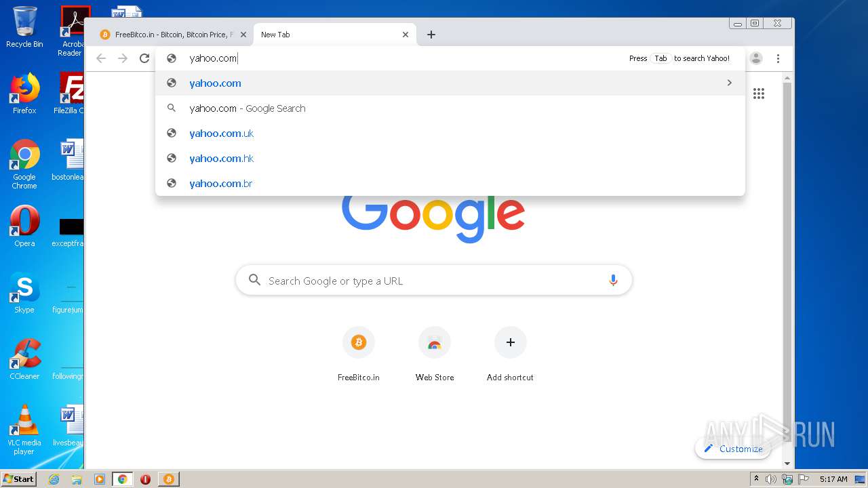Close the FreeBitco.in tab

[243, 35]
